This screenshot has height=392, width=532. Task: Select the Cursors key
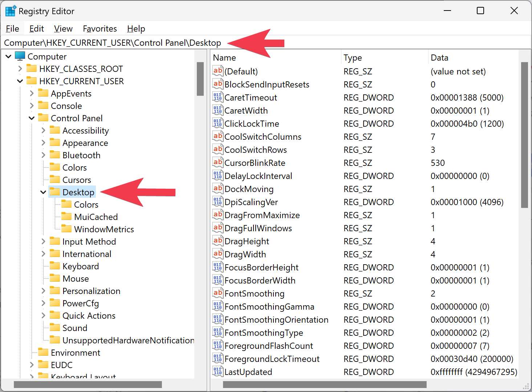pyautogui.click(x=77, y=180)
